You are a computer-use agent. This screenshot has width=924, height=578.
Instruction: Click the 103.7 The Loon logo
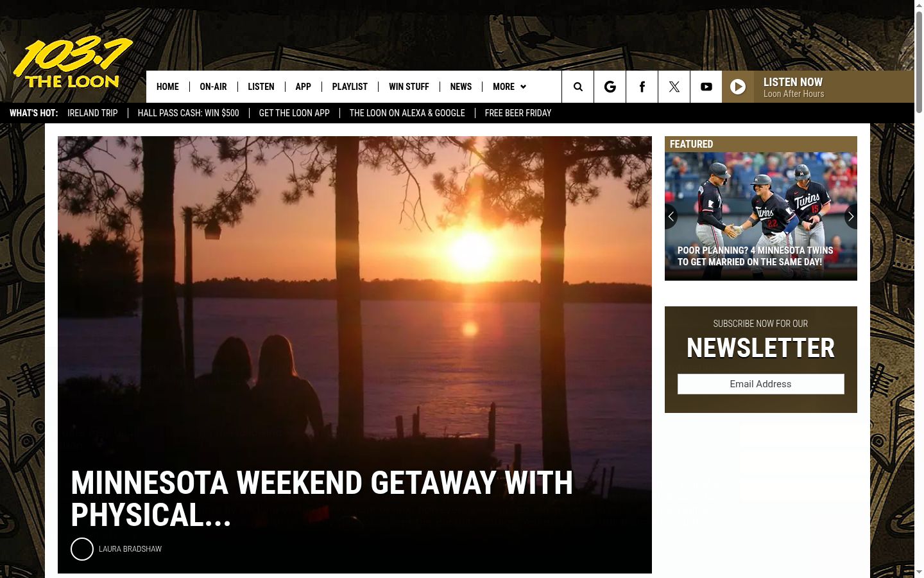coord(73,63)
